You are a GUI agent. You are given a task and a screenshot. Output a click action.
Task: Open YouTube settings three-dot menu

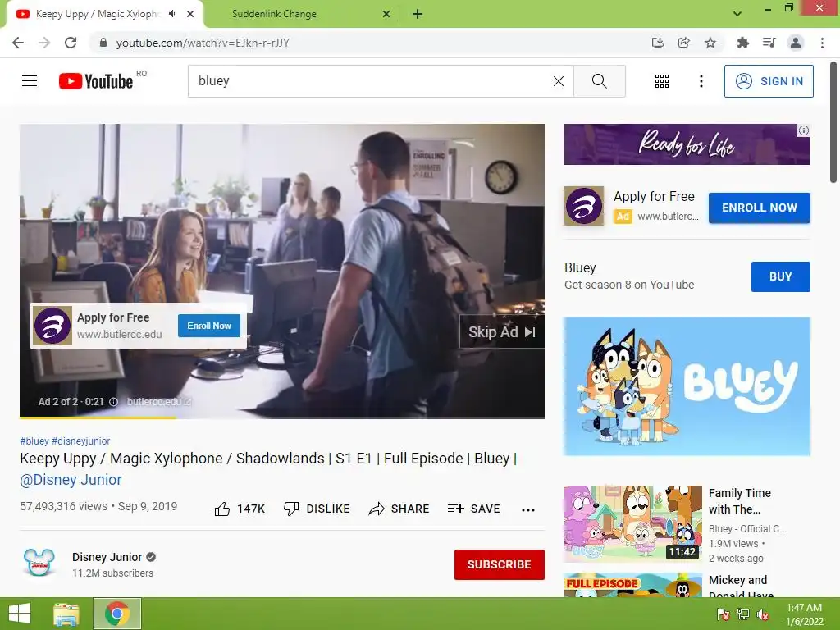(701, 81)
